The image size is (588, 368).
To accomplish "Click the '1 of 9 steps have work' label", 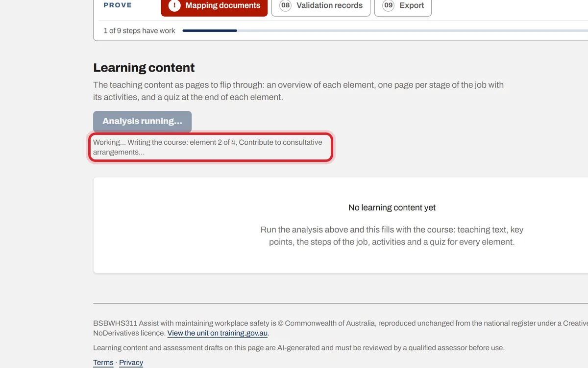I will (x=139, y=30).
